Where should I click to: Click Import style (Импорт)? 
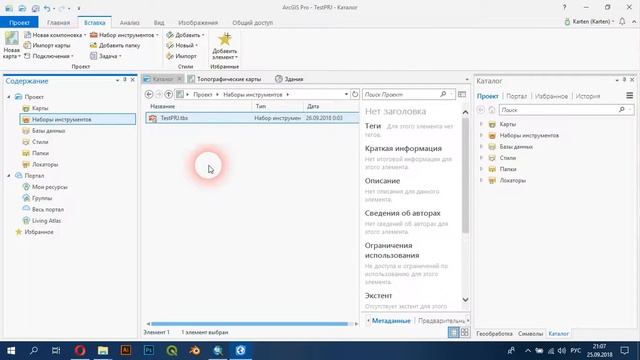coord(181,56)
